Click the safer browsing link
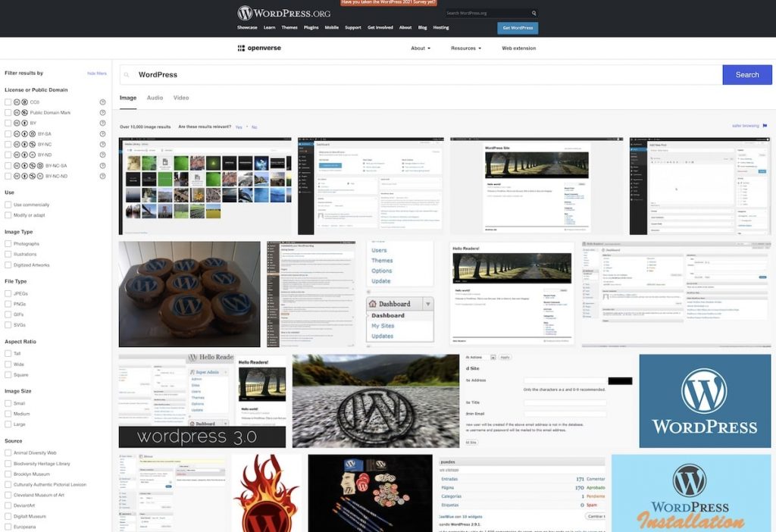 pyautogui.click(x=746, y=126)
